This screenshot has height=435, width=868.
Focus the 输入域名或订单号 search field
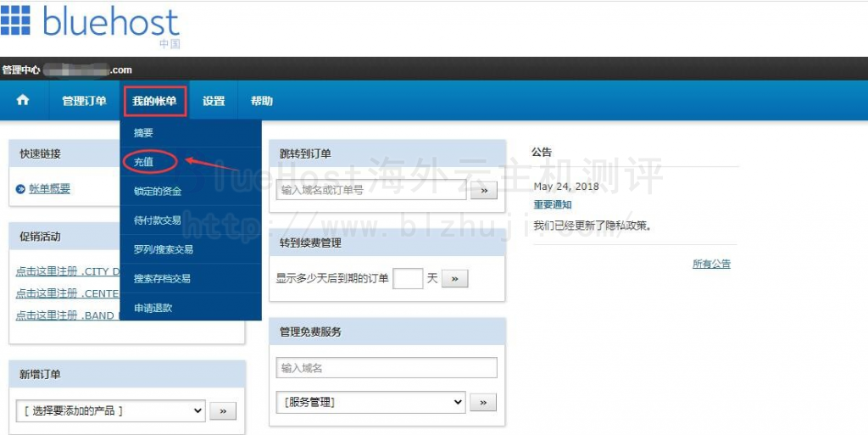(x=371, y=190)
